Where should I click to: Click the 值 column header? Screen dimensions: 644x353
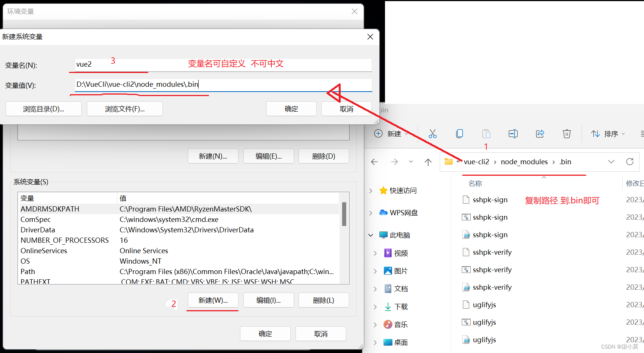click(x=228, y=198)
